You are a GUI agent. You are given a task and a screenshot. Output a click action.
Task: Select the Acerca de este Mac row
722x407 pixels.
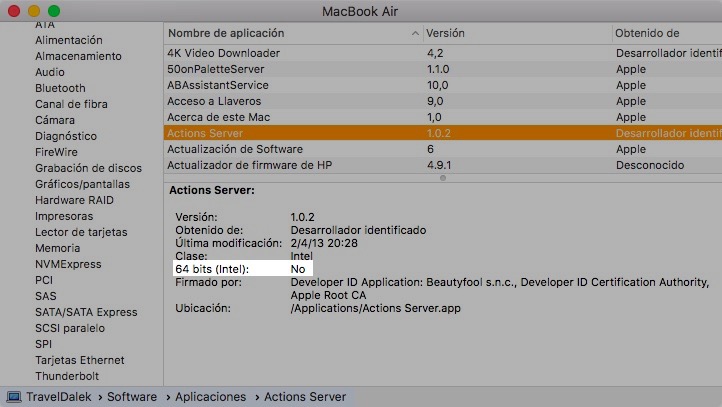click(443, 117)
